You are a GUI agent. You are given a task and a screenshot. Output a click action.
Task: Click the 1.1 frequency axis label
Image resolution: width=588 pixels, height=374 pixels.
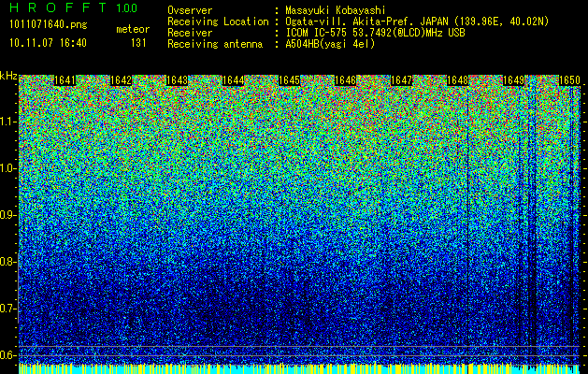(8, 122)
